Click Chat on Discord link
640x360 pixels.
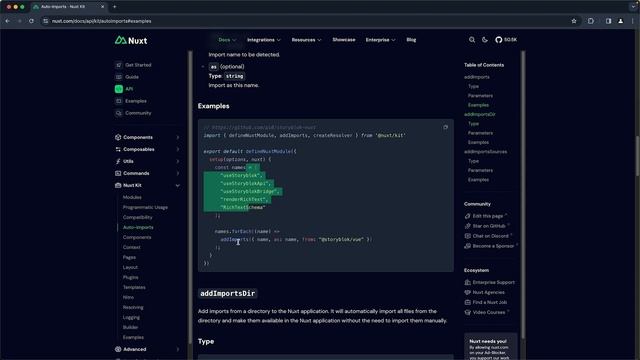coord(489,236)
